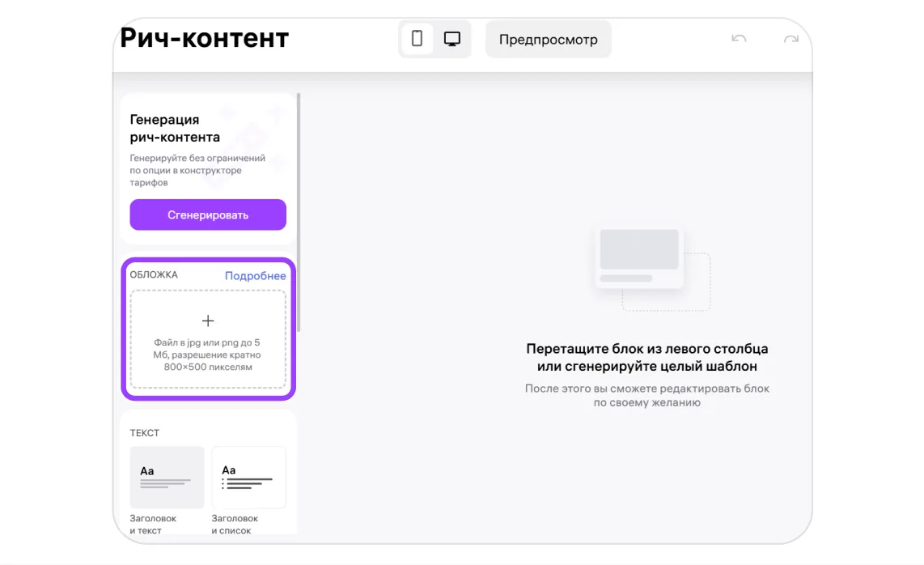This screenshot has width=924, height=565.
Task: Click the undo arrow icon
Action: point(738,39)
